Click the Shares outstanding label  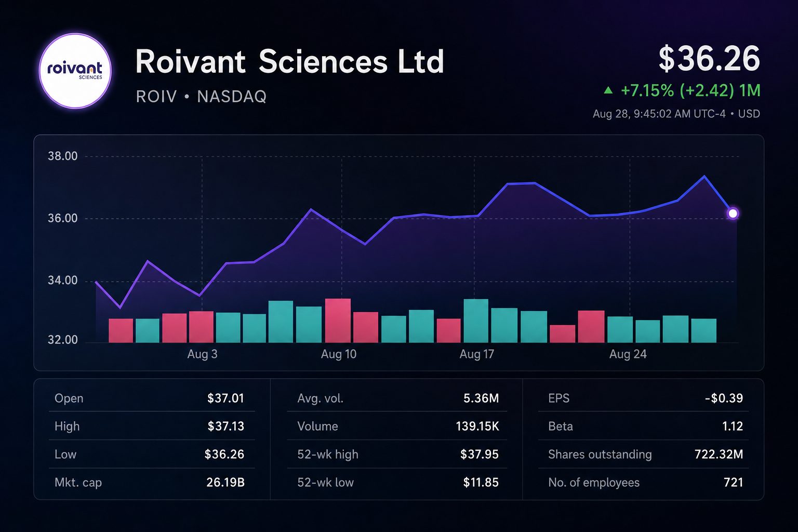(600, 455)
